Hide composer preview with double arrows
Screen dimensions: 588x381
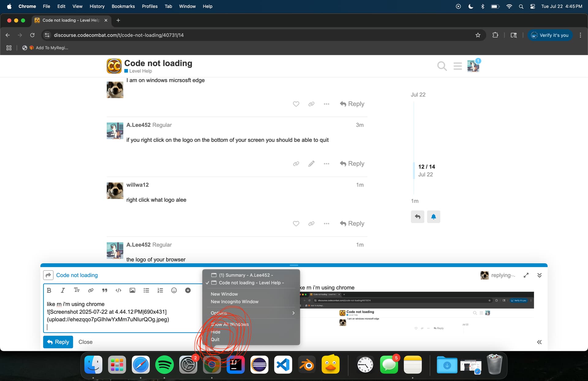pyautogui.click(x=539, y=342)
